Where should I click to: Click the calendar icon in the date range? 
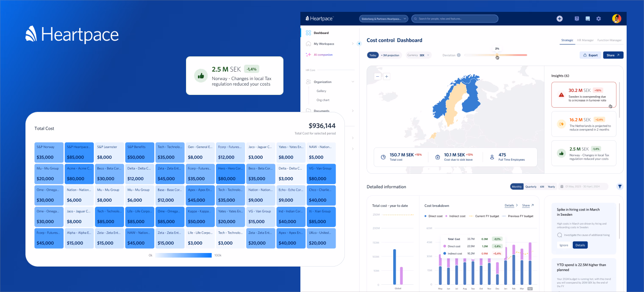coord(562,186)
